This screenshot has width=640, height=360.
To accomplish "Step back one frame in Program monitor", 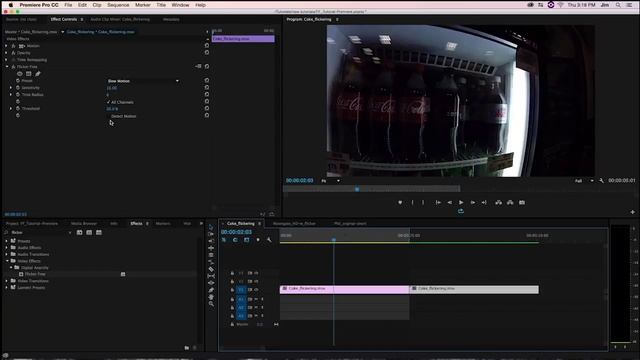I will click(449, 202).
